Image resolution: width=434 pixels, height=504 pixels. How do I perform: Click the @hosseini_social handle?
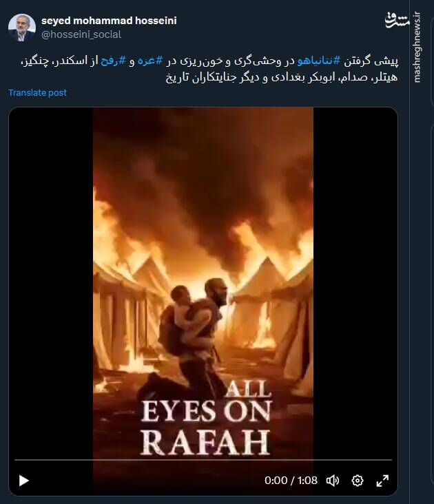[x=81, y=34]
